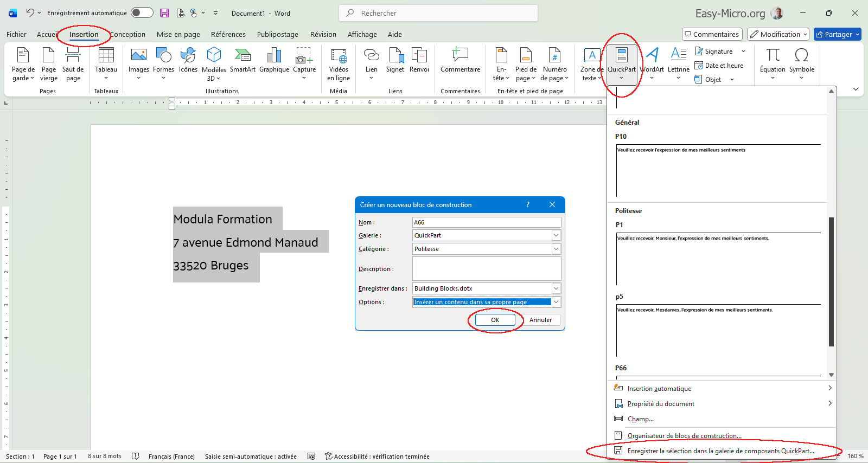The width and height of the screenshot is (868, 463).
Task: Switch to the Références tab
Action: coord(228,34)
